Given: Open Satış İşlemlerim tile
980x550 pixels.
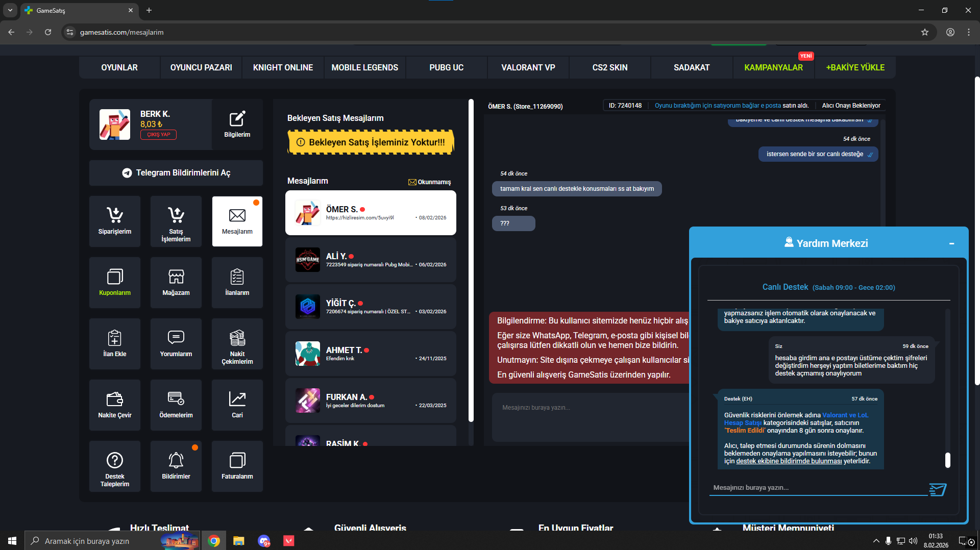Looking at the screenshot, I should coord(176,221).
